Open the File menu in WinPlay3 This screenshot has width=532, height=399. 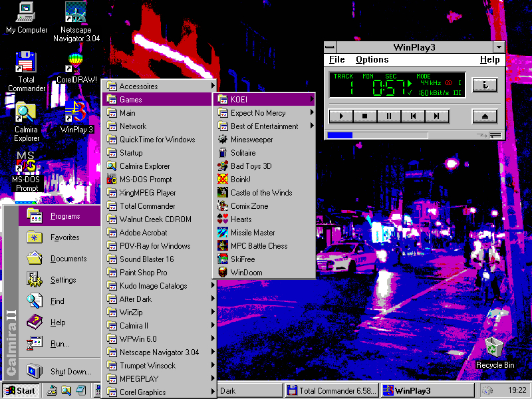[336, 60]
